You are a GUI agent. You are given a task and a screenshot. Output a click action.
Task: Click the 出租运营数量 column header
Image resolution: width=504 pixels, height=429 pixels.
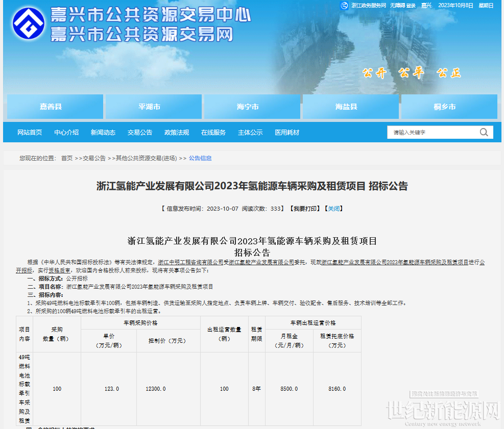coord(224,334)
